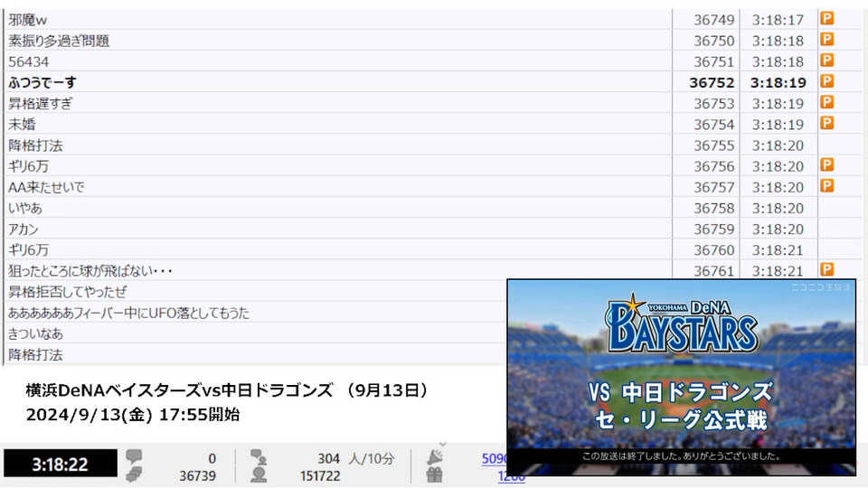Viewport: 868px width, 488px height.
Task: Click the viewer count 151722
Action: [x=319, y=476]
